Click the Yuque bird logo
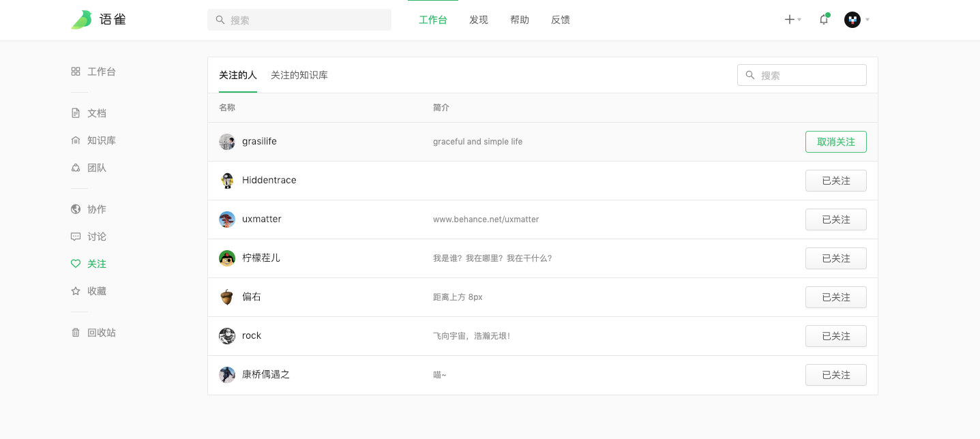Viewport: 980px width, 439px height. (x=81, y=20)
